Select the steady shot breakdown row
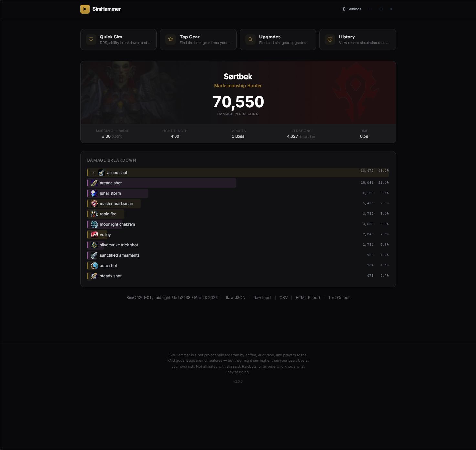 (x=238, y=276)
